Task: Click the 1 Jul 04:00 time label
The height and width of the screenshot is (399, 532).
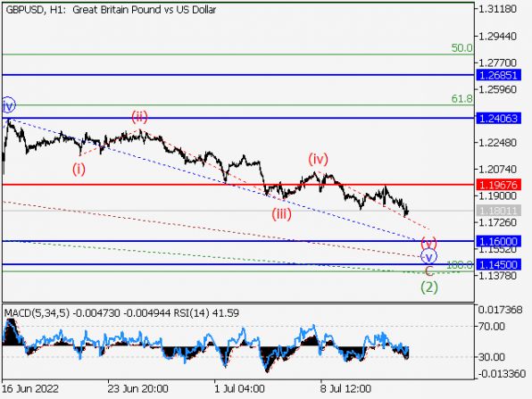Action: (x=239, y=388)
